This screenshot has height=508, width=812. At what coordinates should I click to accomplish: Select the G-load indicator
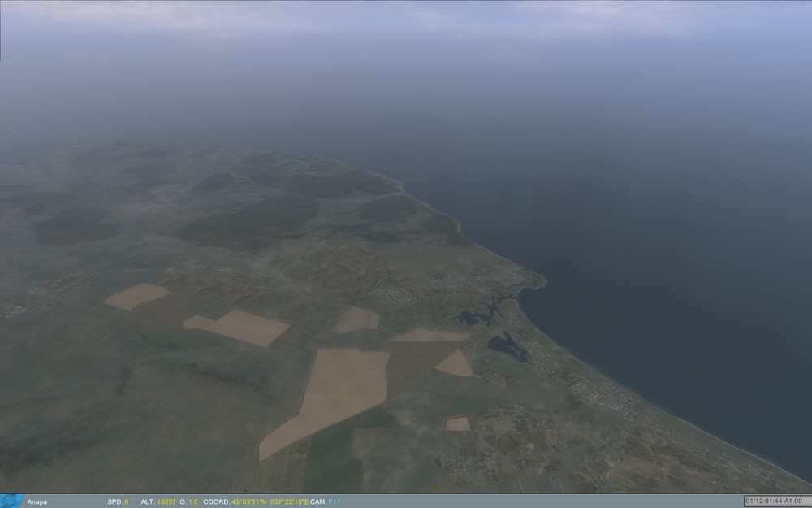[187, 502]
